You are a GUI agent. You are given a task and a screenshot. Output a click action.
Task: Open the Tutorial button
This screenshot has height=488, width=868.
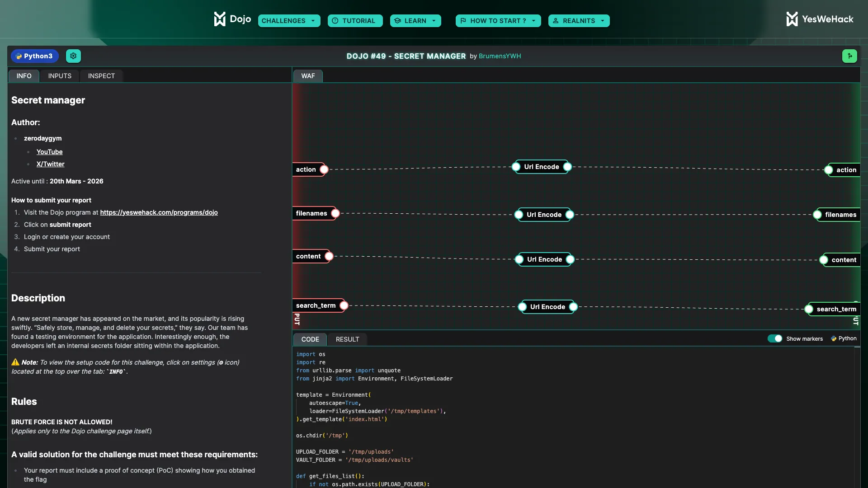(355, 21)
